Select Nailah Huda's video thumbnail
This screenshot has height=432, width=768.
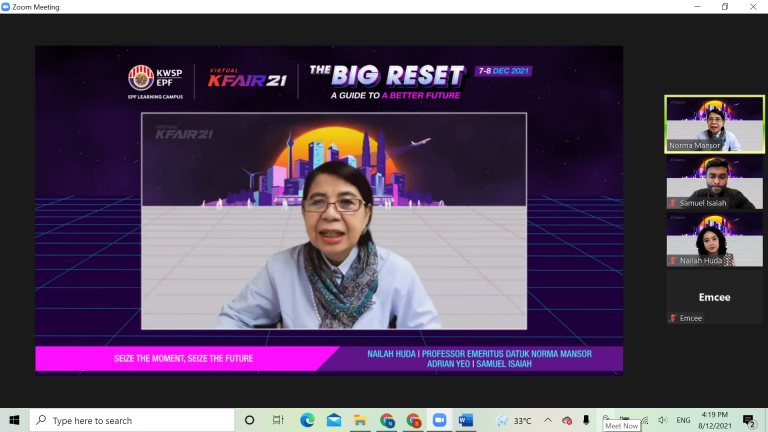pos(714,240)
